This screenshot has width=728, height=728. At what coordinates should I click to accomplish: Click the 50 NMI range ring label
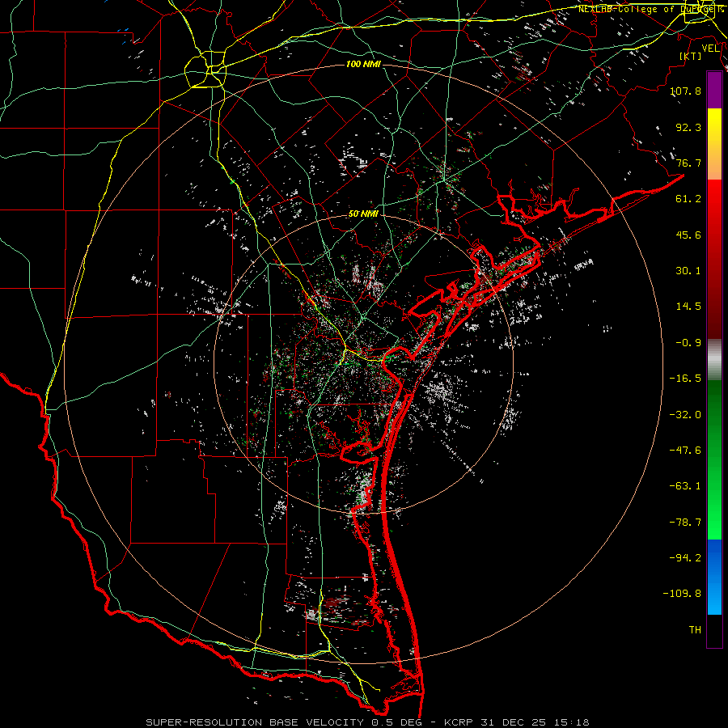point(363,214)
